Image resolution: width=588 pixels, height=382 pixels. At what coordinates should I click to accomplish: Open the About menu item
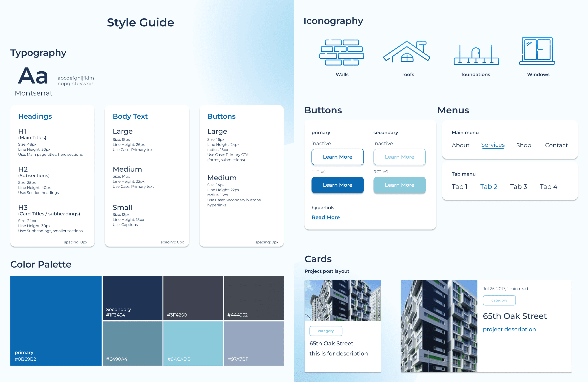coord(460,145)
